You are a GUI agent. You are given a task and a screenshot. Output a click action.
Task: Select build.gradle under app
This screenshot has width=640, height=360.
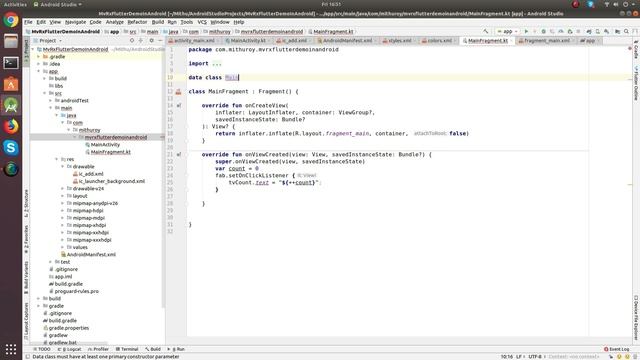click(69, 284)
